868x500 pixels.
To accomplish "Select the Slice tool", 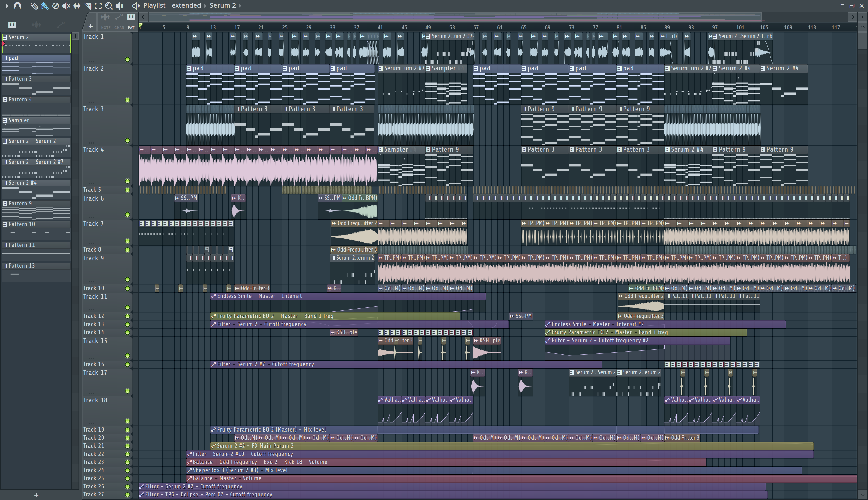I will click(88, 6).
